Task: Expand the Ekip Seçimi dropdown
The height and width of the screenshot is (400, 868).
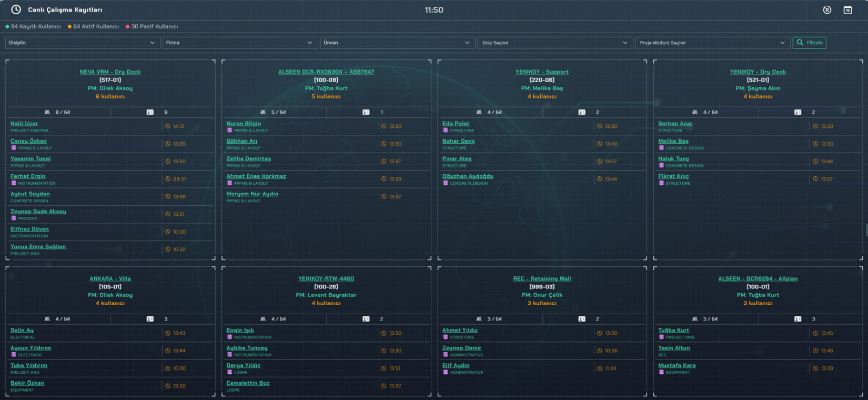Action: coord(554,43)
